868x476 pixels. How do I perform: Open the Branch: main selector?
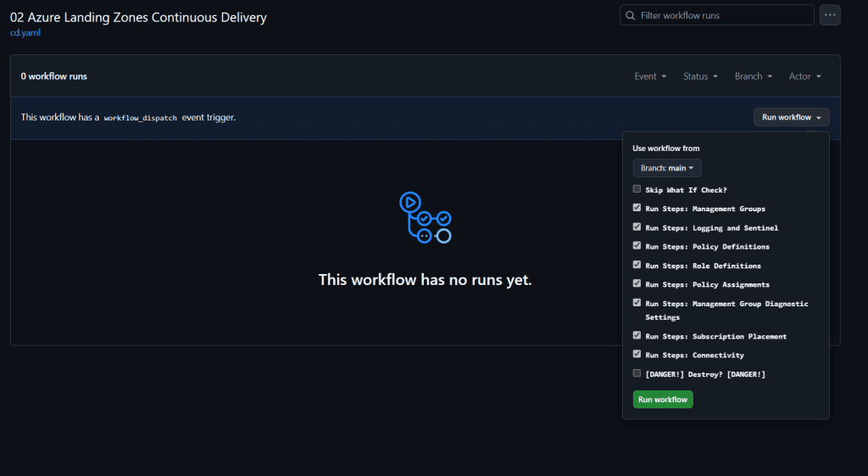(666, 168)
